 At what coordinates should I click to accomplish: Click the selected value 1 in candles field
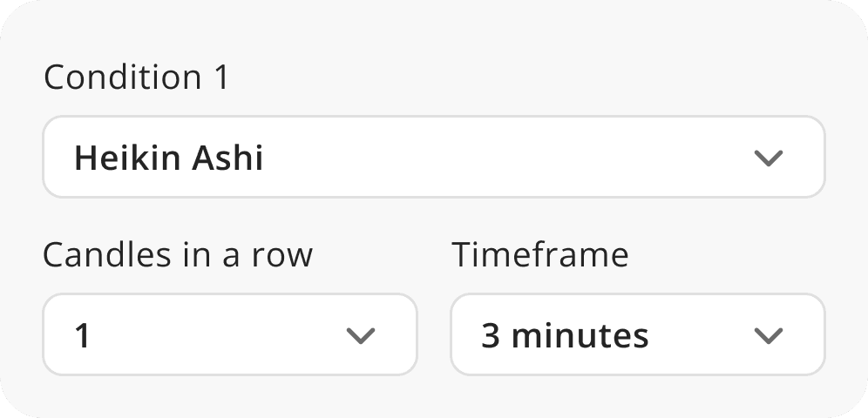click(x=83, y=335)
